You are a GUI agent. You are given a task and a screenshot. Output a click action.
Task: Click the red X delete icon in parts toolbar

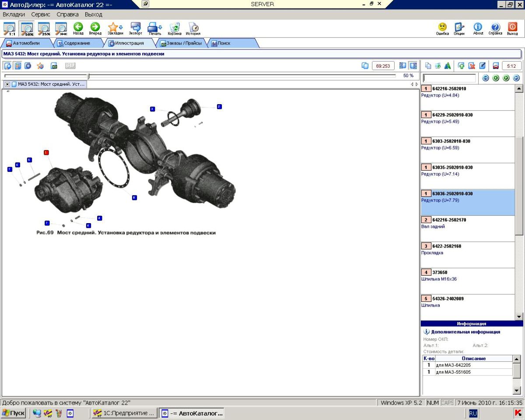(472, 66)
